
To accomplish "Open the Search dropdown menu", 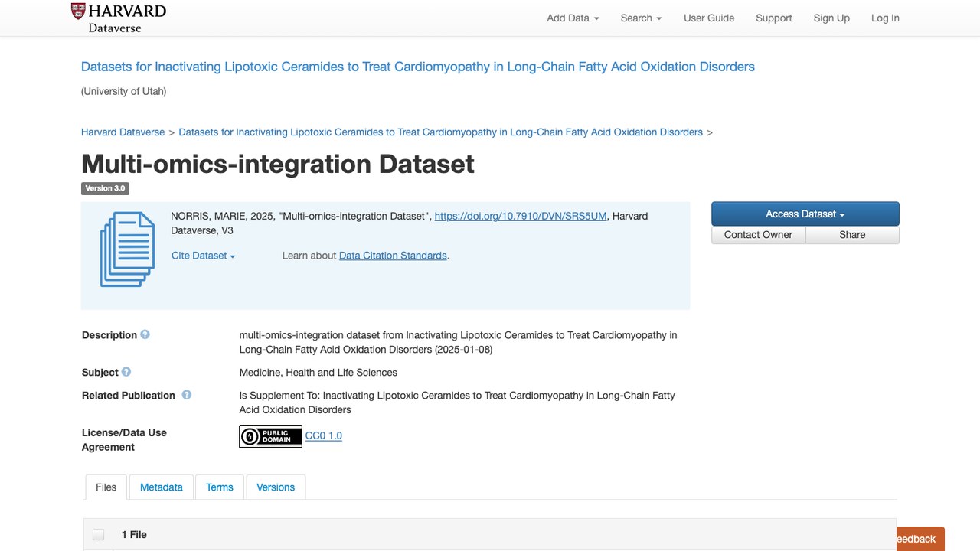I will pyautogui.click(x=641, y=18).
